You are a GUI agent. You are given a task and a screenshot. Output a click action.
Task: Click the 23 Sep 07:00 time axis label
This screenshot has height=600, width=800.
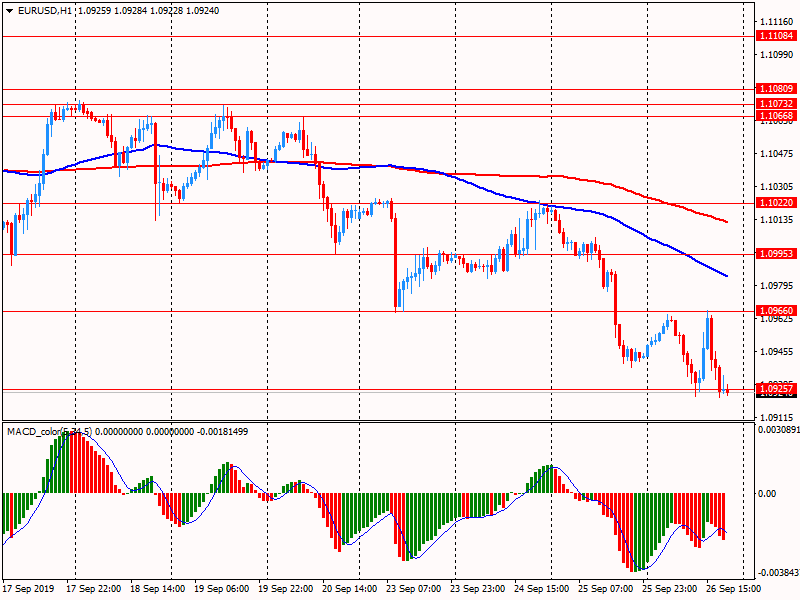coord(414,589)
